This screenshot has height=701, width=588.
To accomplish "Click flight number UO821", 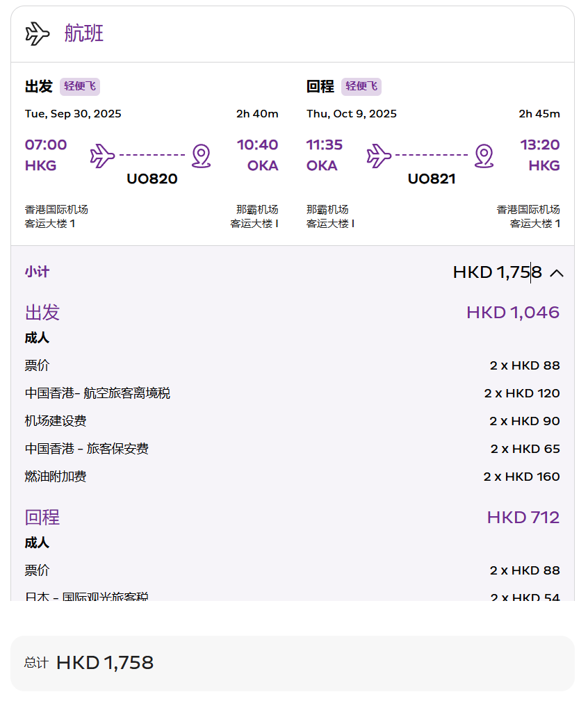I will [432, 179].
